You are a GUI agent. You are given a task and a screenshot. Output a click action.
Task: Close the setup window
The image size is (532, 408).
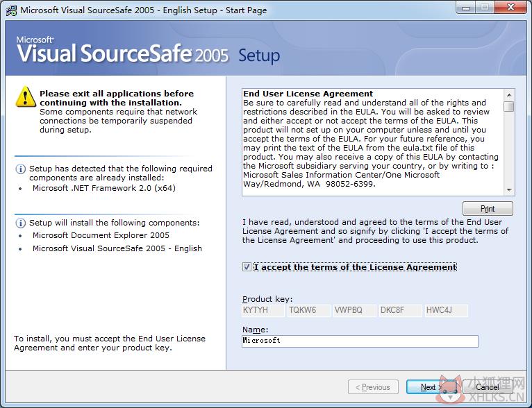(510, 7)
